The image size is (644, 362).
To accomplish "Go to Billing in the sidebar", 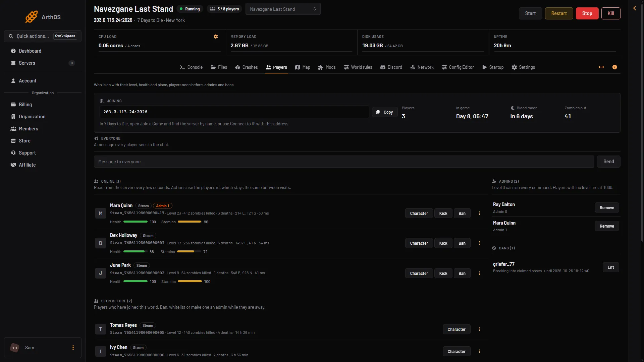I will click(43, 105).
